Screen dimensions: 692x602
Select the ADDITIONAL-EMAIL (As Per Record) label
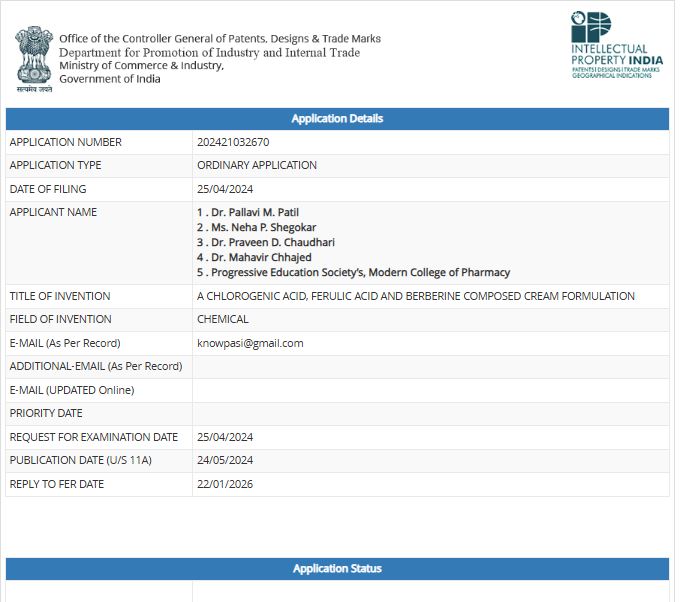point(96,366)
